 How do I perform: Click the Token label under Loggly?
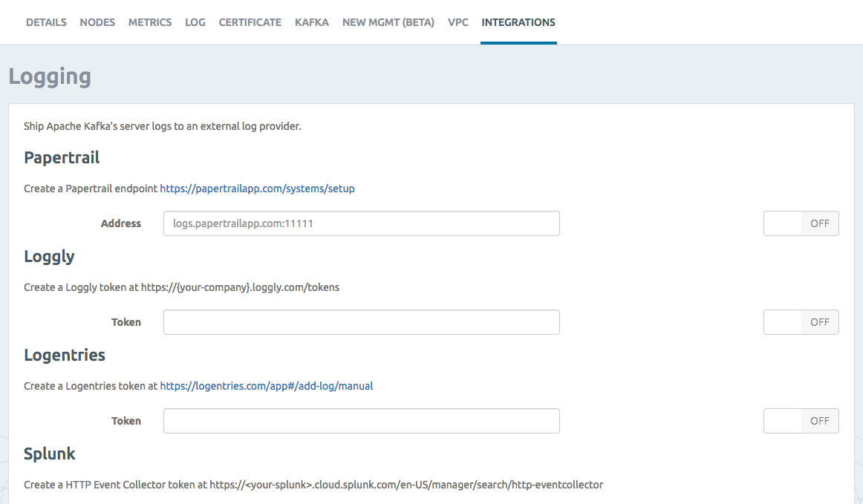(x=126, y=322)
